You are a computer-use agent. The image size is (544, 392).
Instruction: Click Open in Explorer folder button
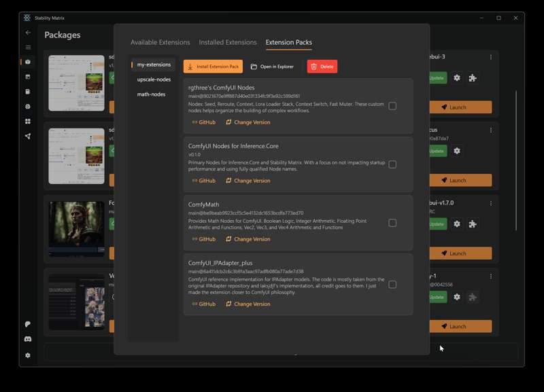point(272,67)
